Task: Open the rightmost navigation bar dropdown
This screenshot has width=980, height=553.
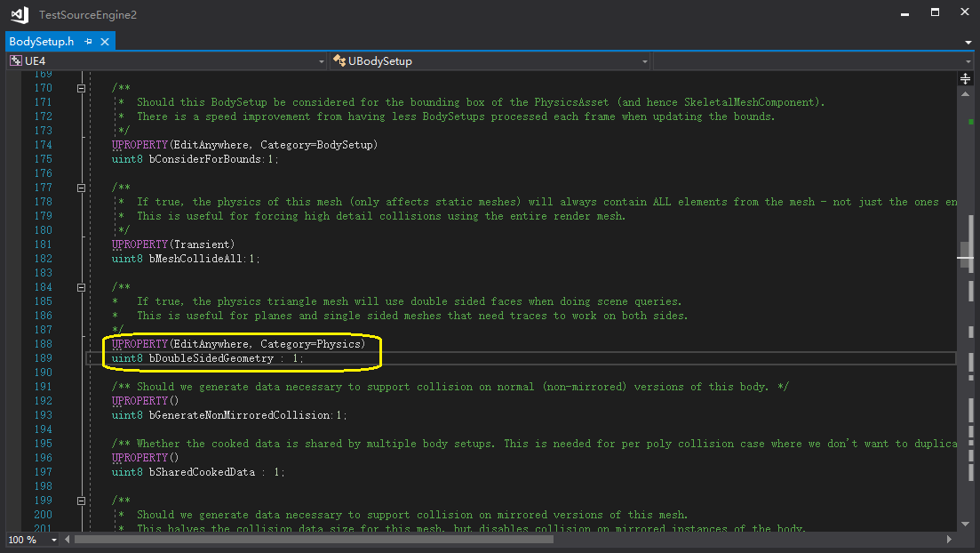Action: click(x=968, y=60)
